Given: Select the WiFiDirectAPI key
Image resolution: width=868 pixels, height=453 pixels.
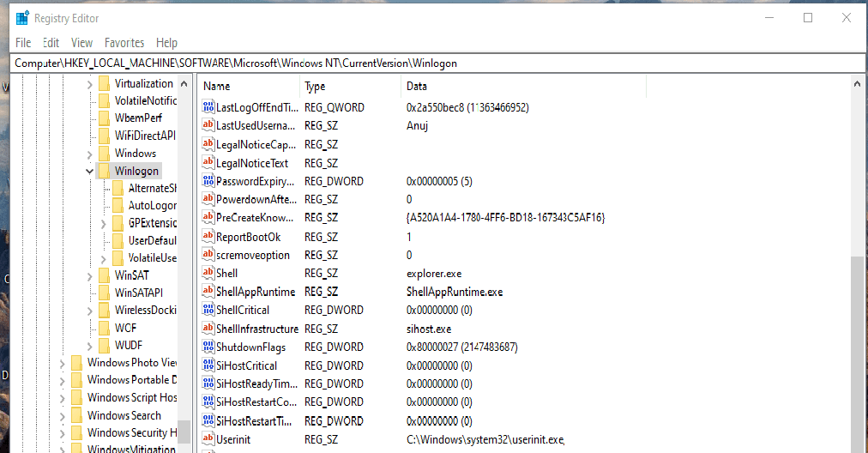Looking at the screenshot, I should click(145, 136).
